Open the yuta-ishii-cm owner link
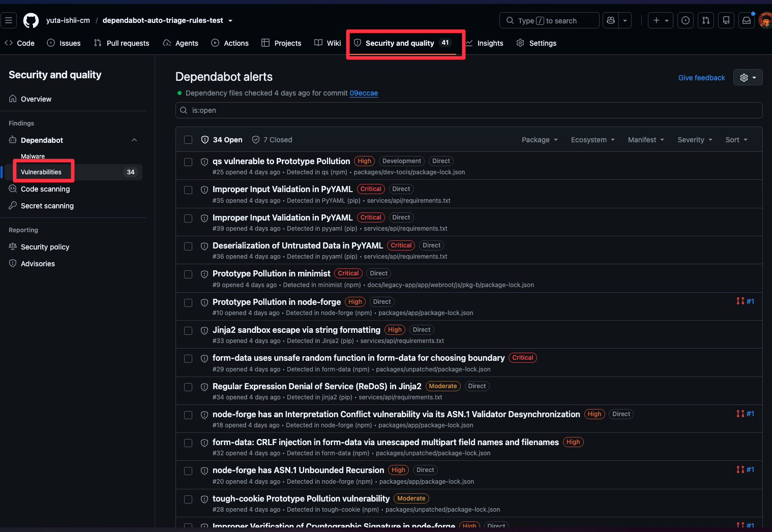Viewport: 772px width, 532px height. pos(68,20)
